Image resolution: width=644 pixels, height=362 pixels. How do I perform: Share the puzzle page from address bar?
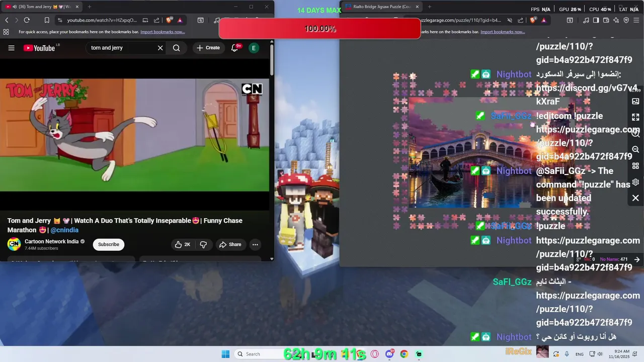coord(521,20)
